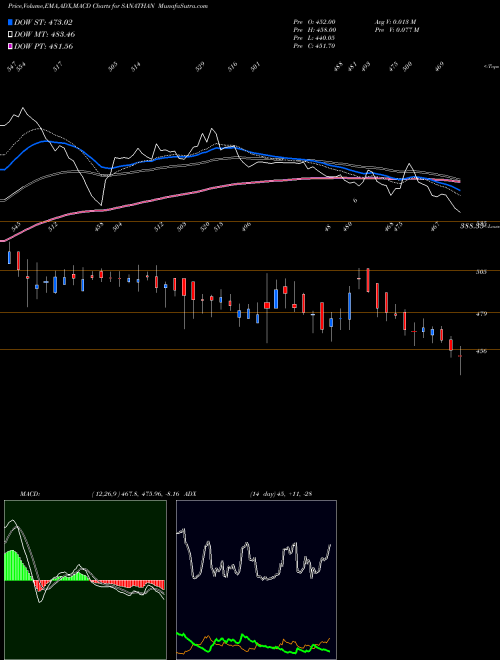Screen dimensions: 500x660
Task: Click the '467' low price label
Action: [436, 226]
